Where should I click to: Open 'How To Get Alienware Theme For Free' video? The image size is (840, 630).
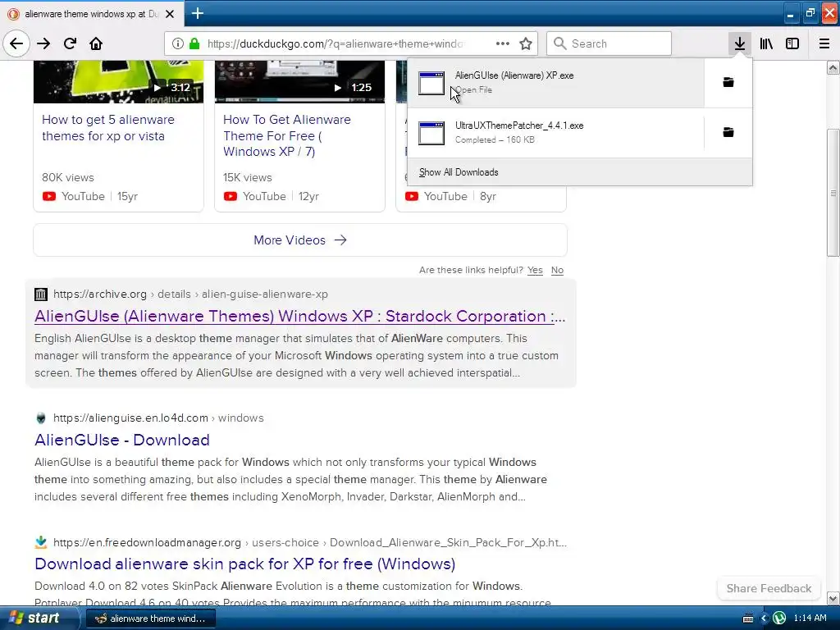(x=286, y=135)
